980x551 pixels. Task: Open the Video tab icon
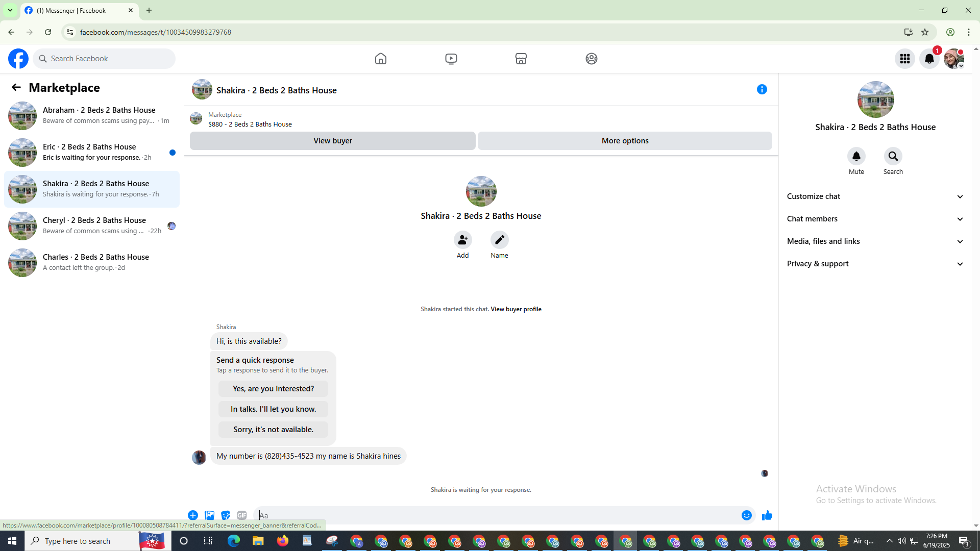[x=451, y=59]
